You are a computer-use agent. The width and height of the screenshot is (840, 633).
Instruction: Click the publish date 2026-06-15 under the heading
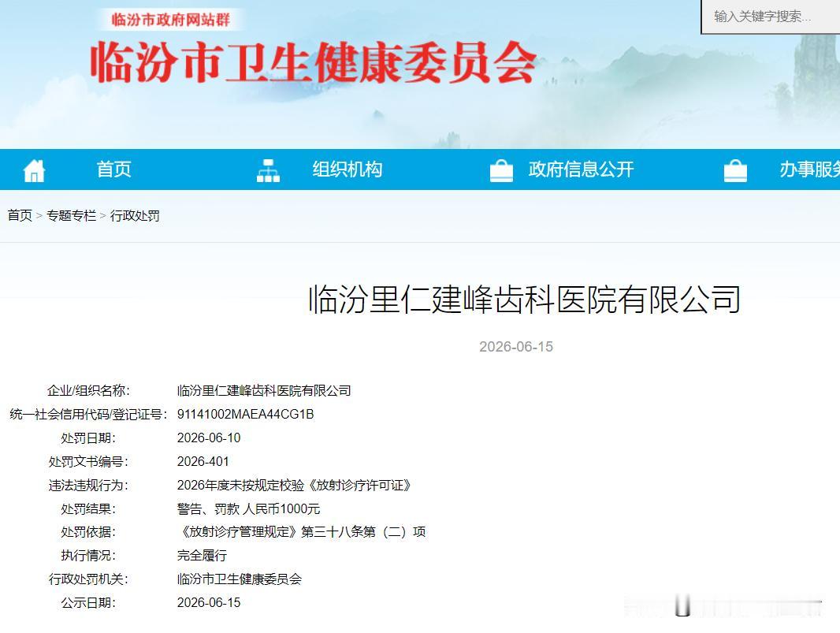(x=516, y=347)
